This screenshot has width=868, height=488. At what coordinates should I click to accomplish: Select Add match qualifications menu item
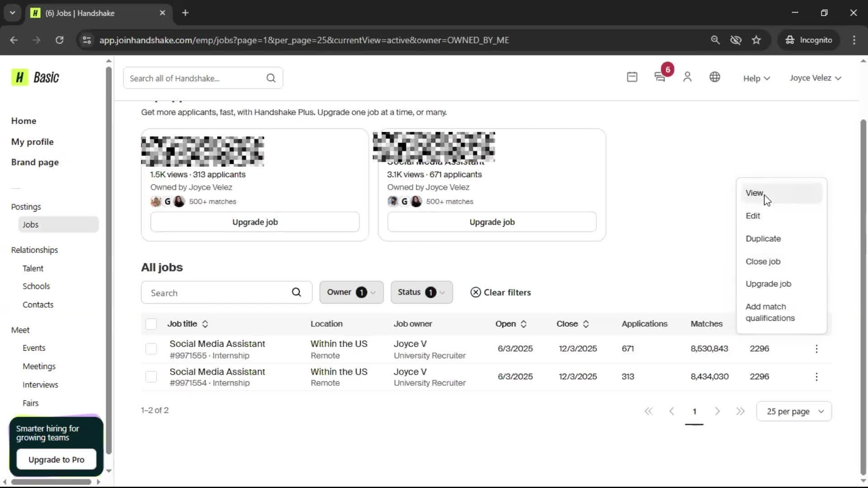click(781, 312)
